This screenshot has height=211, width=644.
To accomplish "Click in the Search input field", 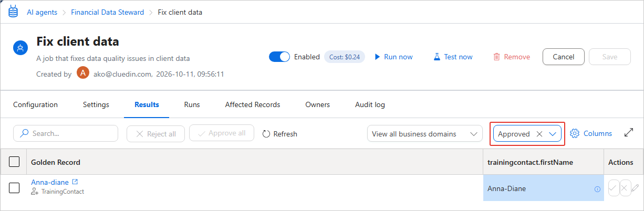I will click(x=66, y=133).
